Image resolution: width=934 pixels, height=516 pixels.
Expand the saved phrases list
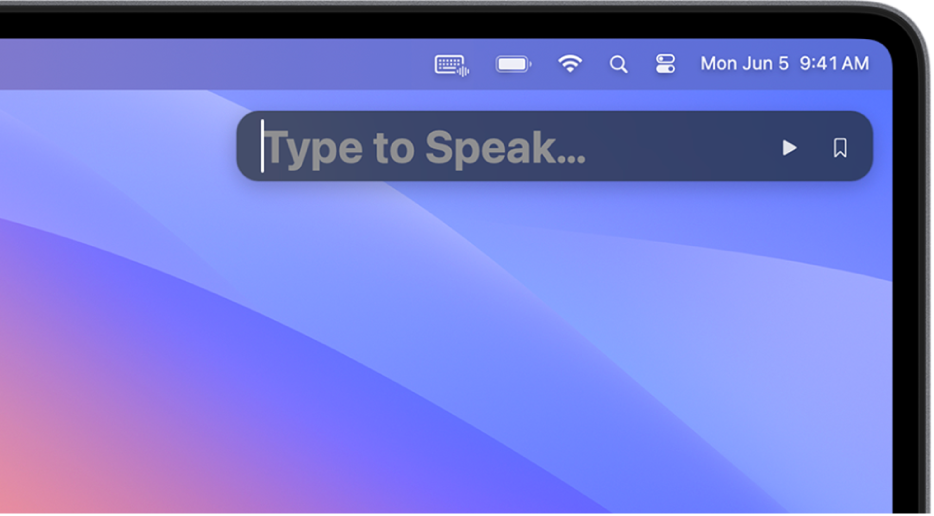[840, 148]
